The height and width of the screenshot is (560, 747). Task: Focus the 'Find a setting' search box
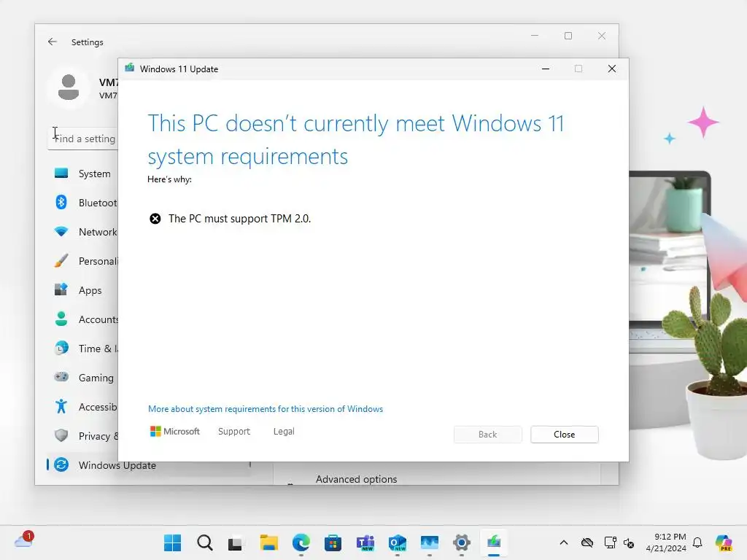coord(83,139)
